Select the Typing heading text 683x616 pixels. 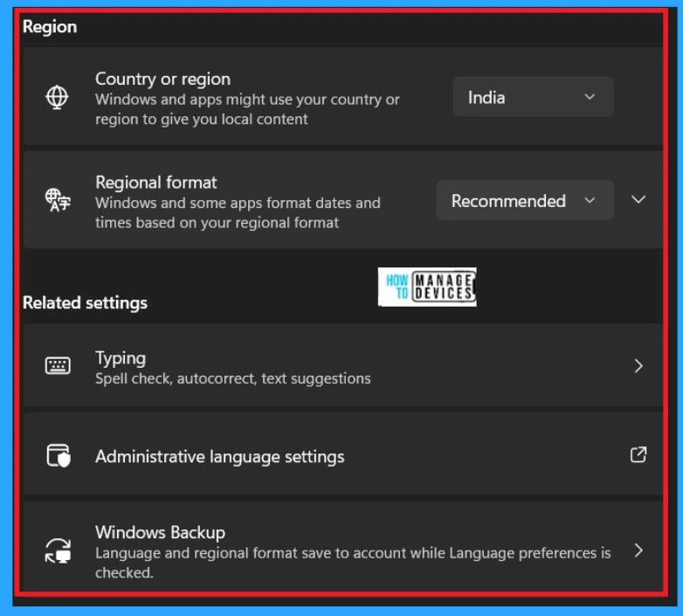tap(121, 358)
